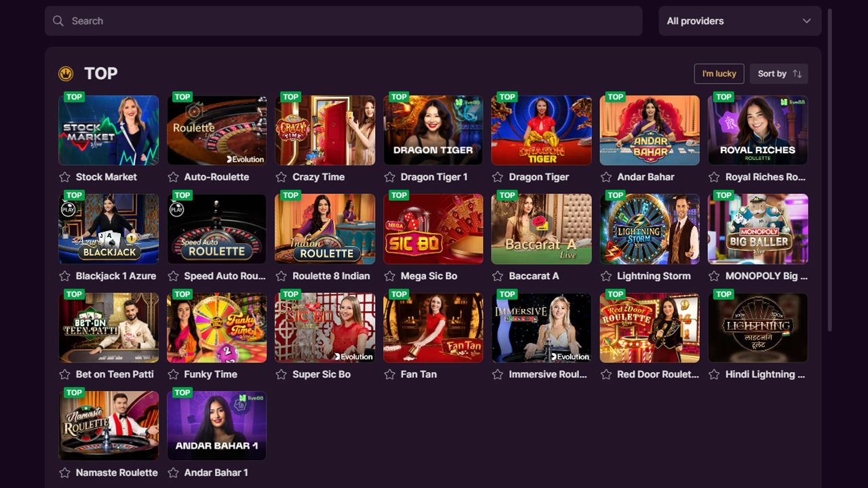
Task: Open the Andar Bahar 1 thumbnail
Action: (217, 426)
